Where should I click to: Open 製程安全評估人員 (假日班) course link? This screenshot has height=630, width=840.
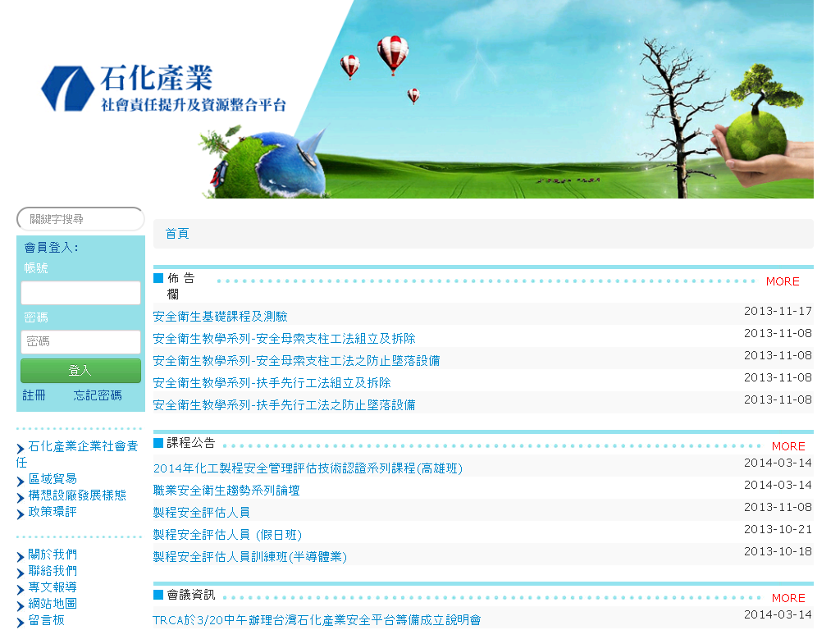click(x=228, y=535)
